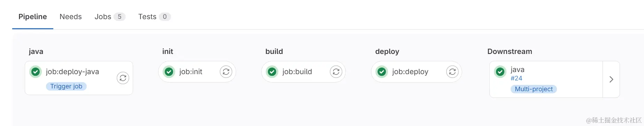
Task: Open the job:init job link
Action: (x=191, y=72)
